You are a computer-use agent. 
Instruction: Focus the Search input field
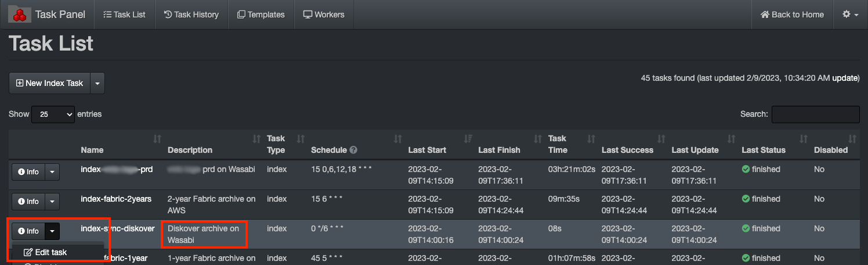815,114
